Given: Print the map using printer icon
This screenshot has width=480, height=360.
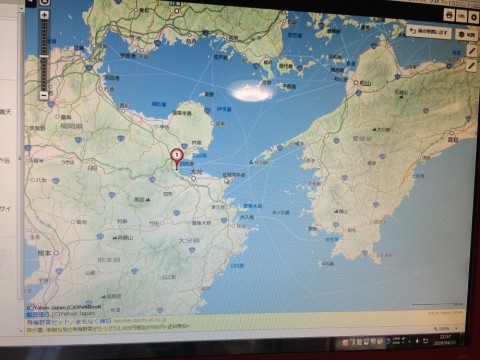Looking at the screenshot, I should pos(450,15).
